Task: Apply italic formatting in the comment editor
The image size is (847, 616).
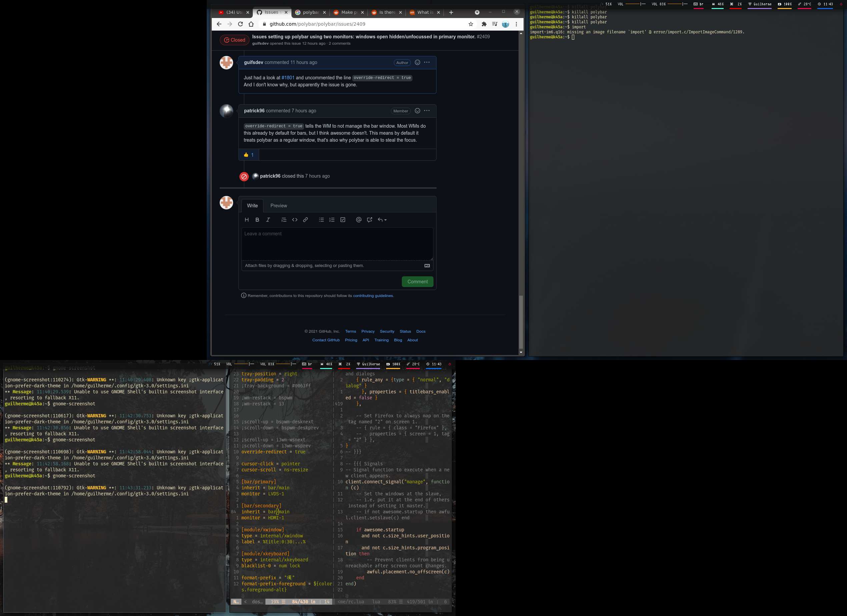Action: pos(268,220)
